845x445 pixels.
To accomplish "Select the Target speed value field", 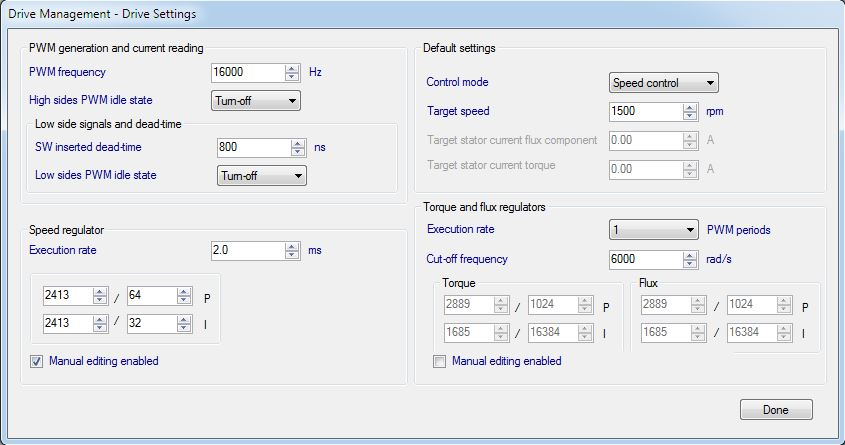I will pos(646,111).
